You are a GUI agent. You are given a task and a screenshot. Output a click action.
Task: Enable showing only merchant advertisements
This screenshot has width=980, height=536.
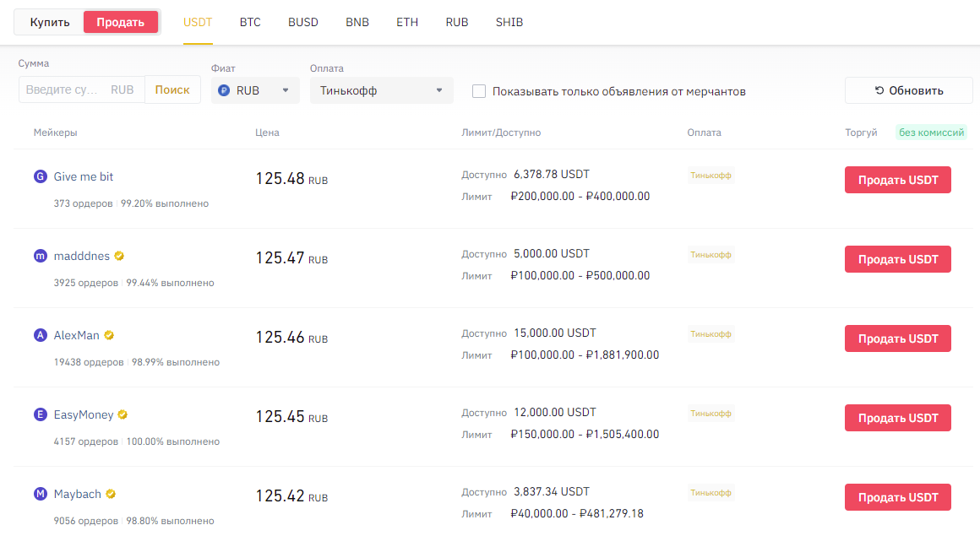[x=479, y=91]
